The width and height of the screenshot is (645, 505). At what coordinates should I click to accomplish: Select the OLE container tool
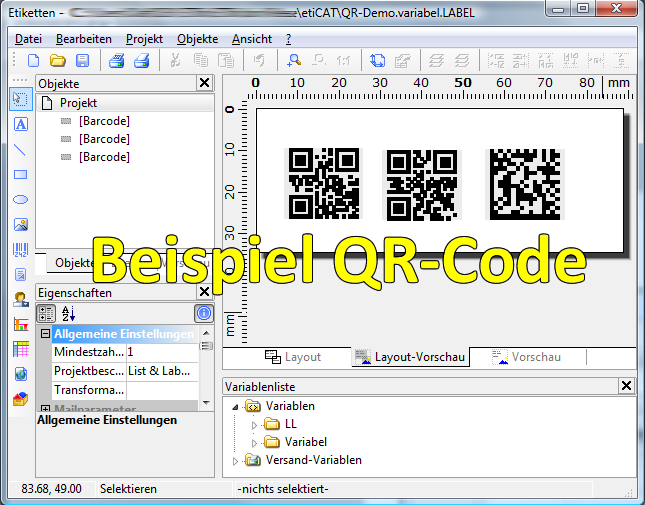[x=21, y=399]
